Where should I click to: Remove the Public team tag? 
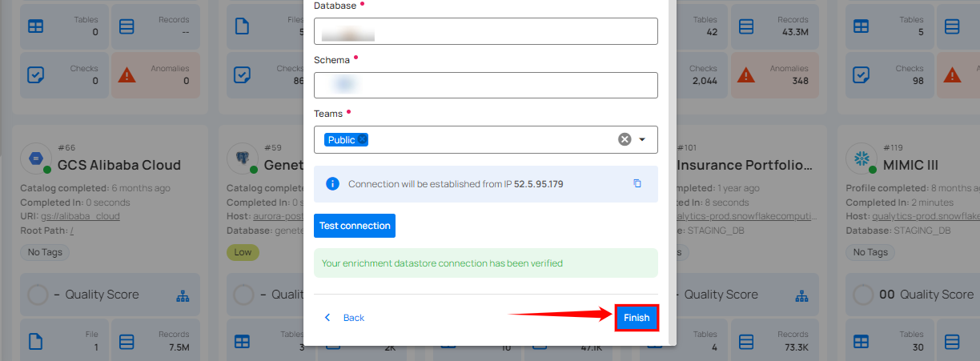point(363,139)
